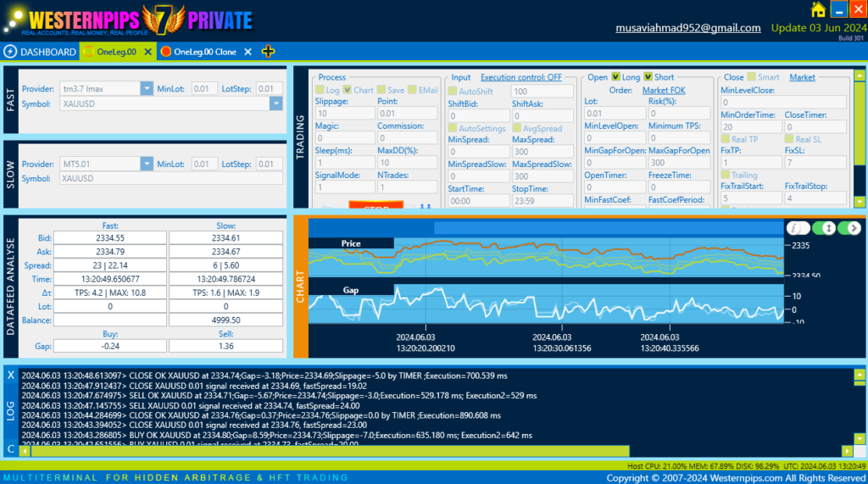Viewport: 868px width, 484px height.
Task: Click the Slippage input field
Action: (345, 114)
